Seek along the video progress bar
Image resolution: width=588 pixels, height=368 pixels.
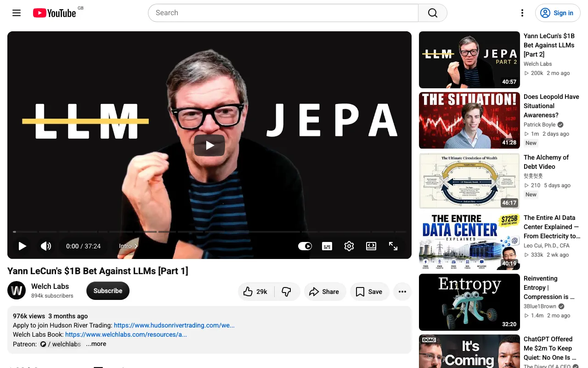click(209, 232)
